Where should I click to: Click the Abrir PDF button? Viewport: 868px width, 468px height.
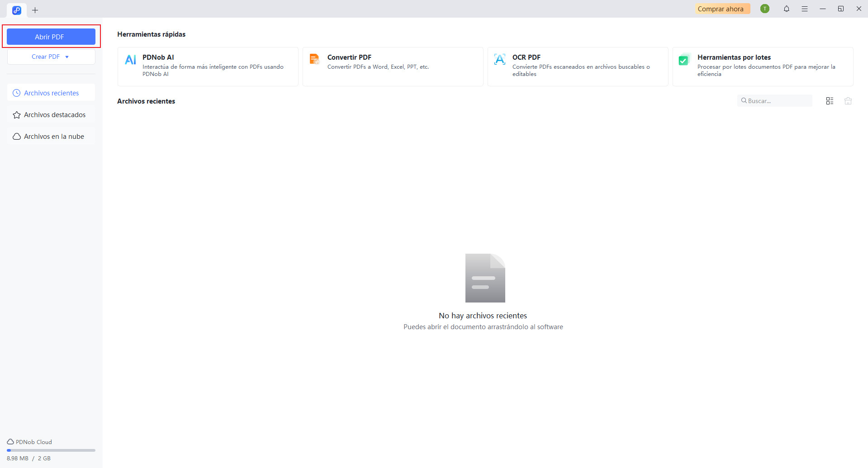tap(51, 37)
